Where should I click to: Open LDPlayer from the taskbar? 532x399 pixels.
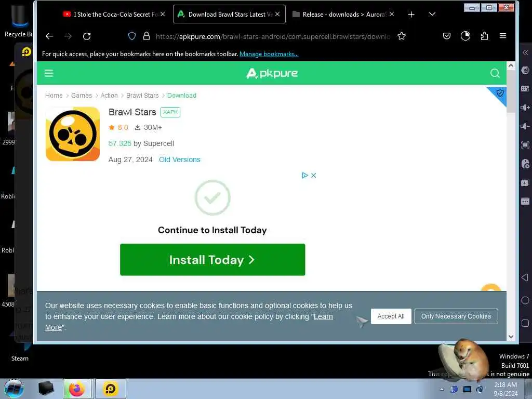(x=110, y=389)
